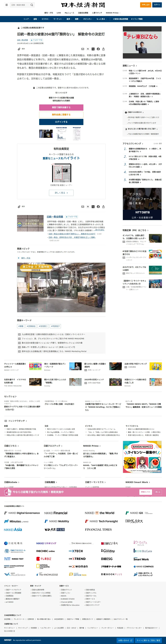Viewport: 166px width, 644px height.
Task: Share to Facebook icon under the headline
Action: click(x=98, y=49)
